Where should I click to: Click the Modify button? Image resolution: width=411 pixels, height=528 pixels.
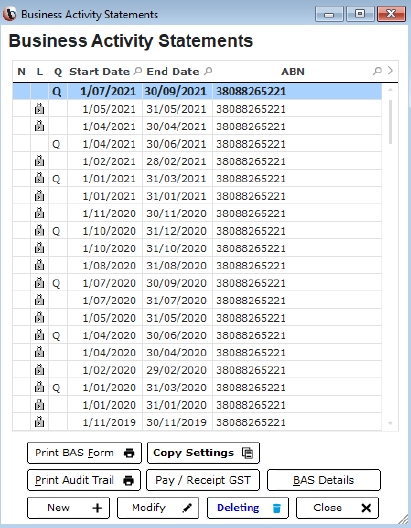(x=158, y=508)
